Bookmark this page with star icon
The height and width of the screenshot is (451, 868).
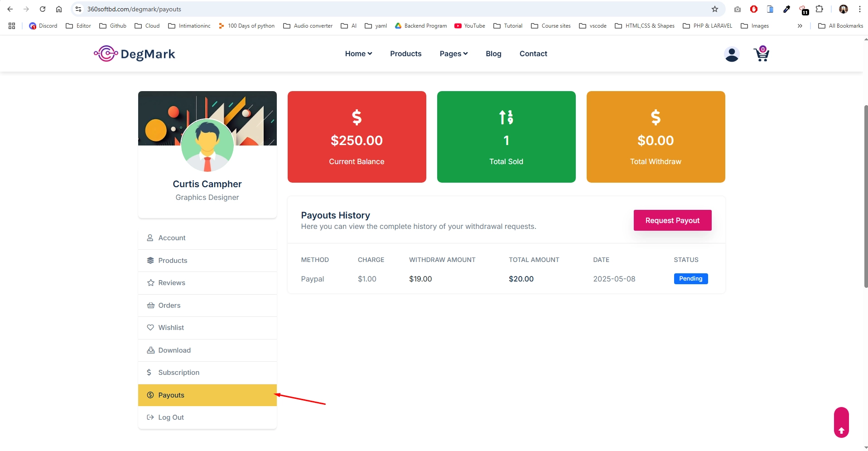pyautogui.click(x=715, y=9)
